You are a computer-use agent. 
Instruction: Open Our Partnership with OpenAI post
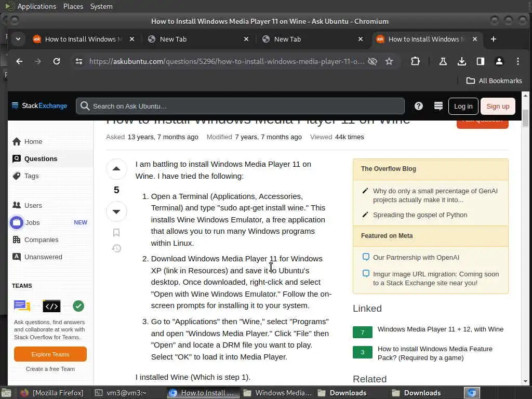[x=416, y=257]
